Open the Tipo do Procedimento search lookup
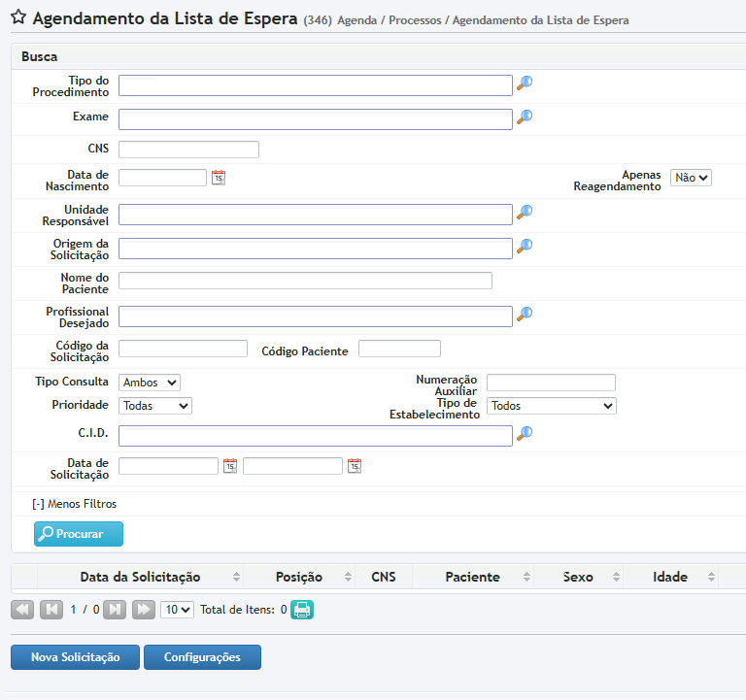This screenshot has width=746, height=700. point(525,83)
